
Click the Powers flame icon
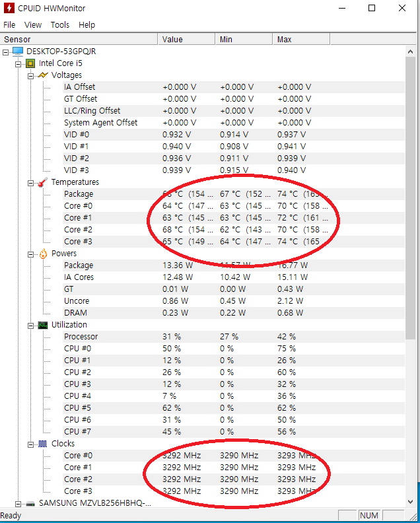tap(43, 254)
